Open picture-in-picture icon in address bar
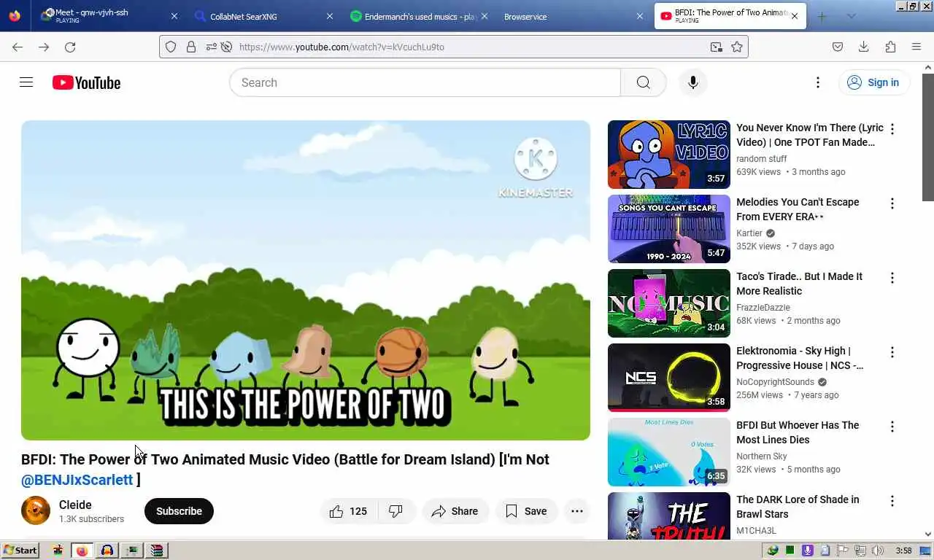Image resolution: width=934 pixels, height=560 pixels. coord(717,47)
